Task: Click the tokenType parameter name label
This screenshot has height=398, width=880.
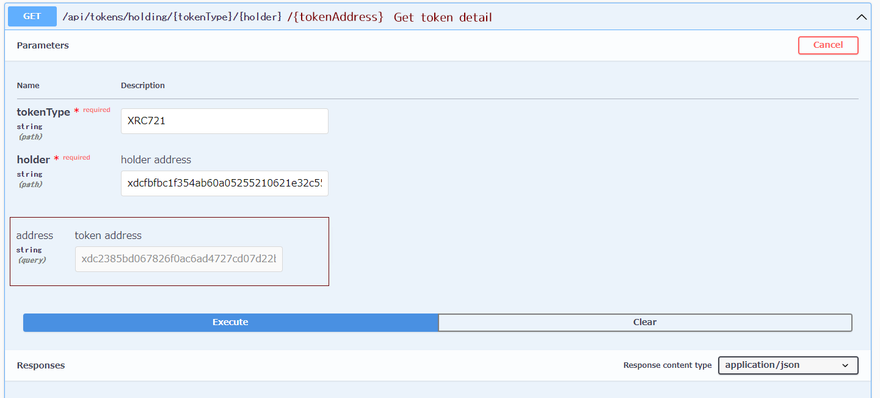Action: coord(43,112)
